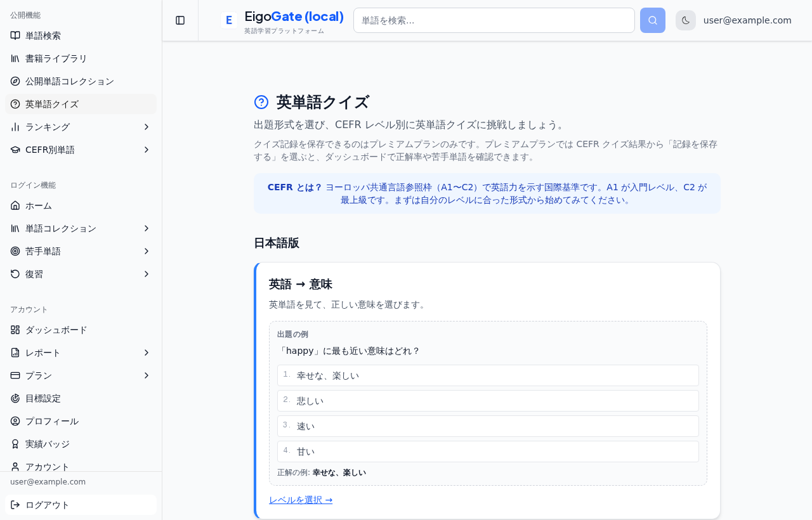Expand the CEFR別単語 submenu chevron
Viewport: 812px width, 520px height.
click(147, 150)
